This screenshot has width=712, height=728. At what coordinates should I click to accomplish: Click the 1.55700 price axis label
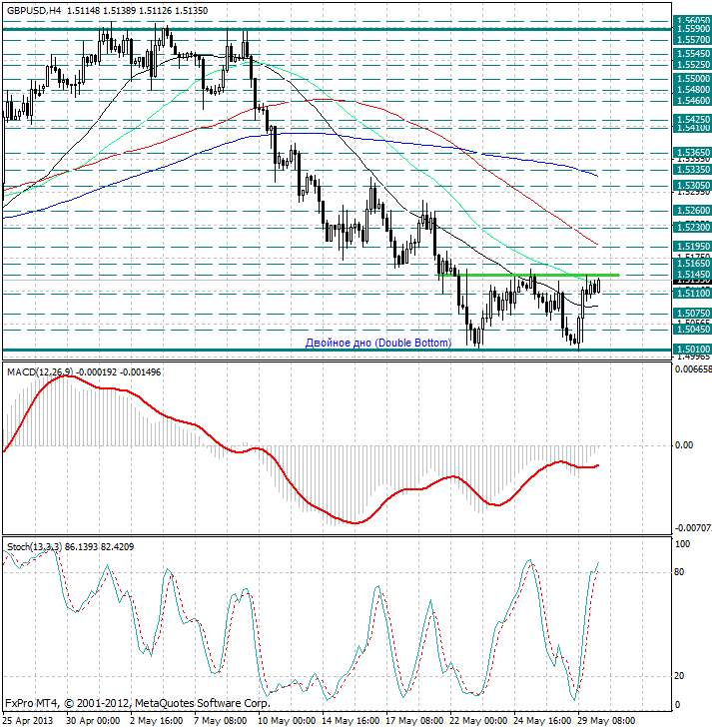pyautogui.click(x=692, y=40)
